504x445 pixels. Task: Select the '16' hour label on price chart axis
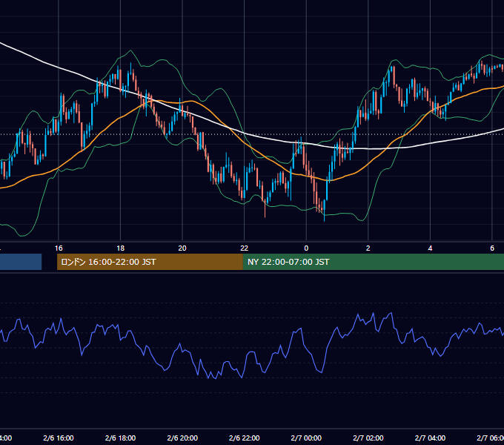pos(59,248)
